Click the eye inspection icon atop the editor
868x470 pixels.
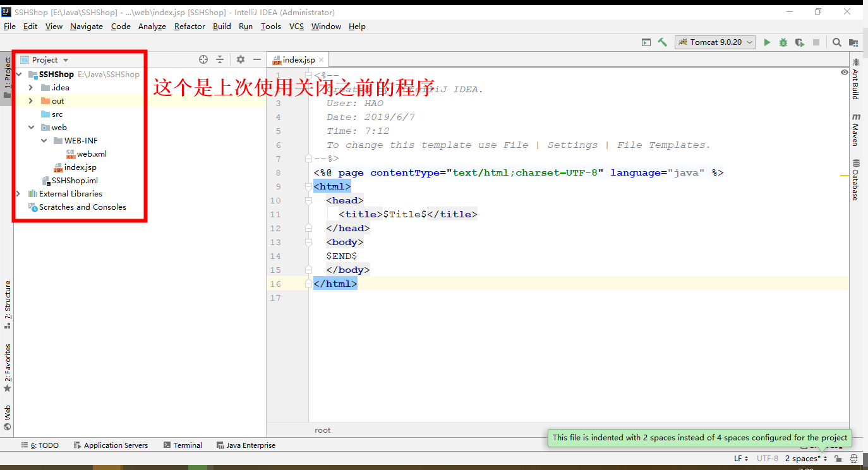point(845,73)
